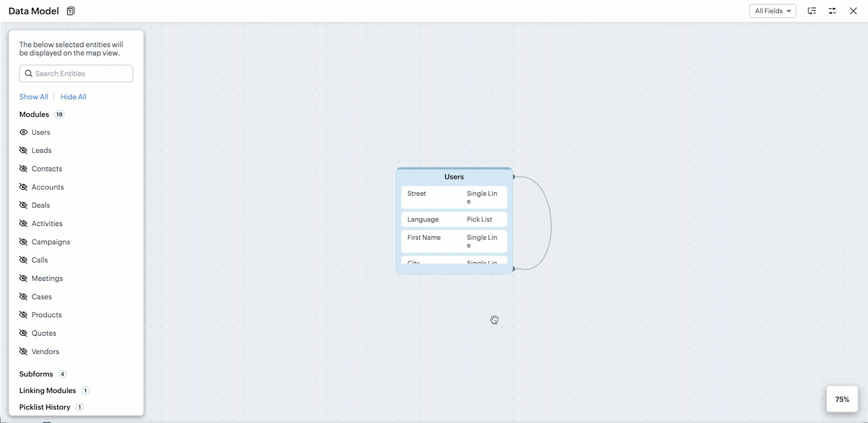This screenshot has width=868, height=423.
Task: Show the Meetings module on map
Action: (23, 278)
